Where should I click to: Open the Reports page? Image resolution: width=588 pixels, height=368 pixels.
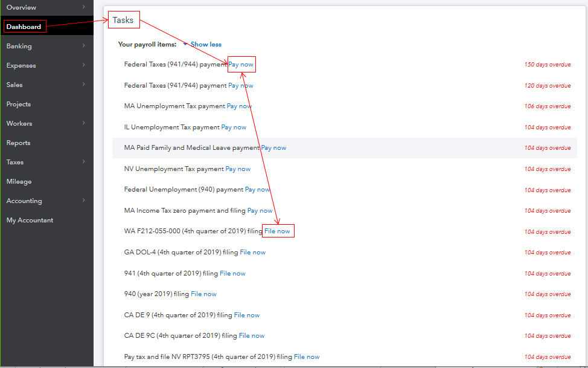pos(18,143)
